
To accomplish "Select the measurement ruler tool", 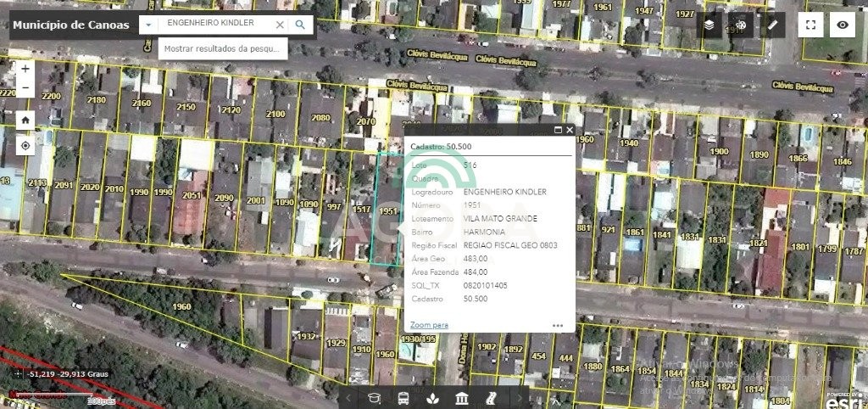I will pos(772,25).
